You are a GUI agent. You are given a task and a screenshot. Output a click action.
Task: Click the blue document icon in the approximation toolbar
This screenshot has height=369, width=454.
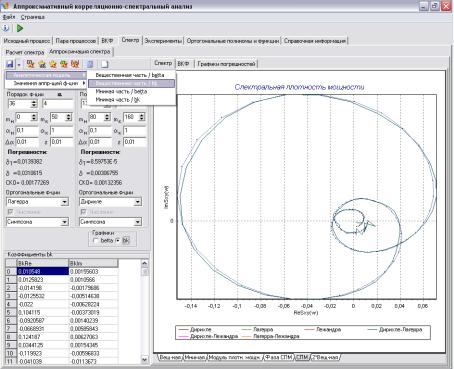pyautogui.click(x=90, y=64)
